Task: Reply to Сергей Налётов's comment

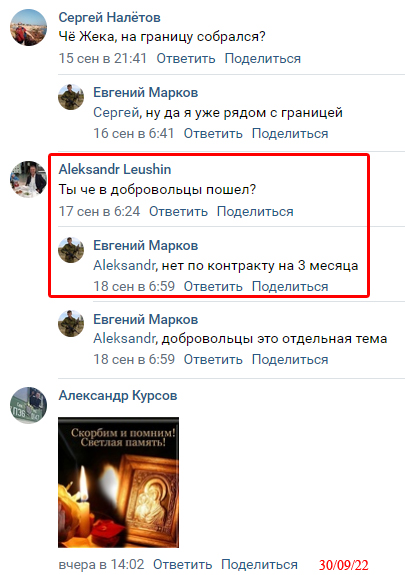Action: [x=186, y=59]
